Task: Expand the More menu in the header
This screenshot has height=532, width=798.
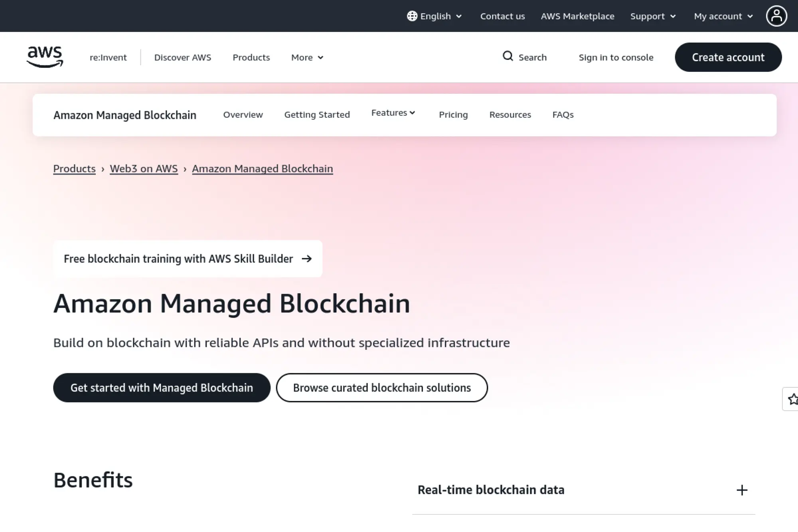Action: (307, 57)
